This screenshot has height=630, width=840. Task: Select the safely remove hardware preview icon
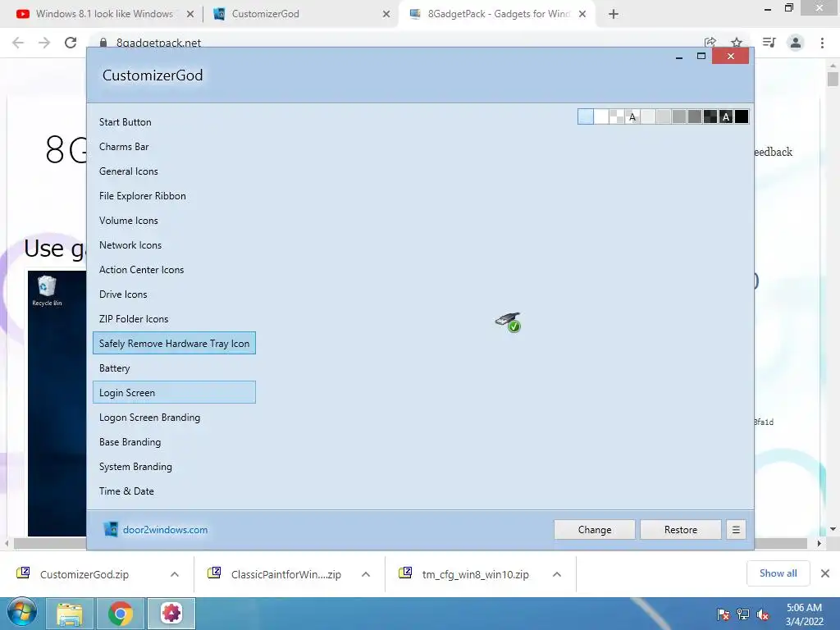coord(508,322)
